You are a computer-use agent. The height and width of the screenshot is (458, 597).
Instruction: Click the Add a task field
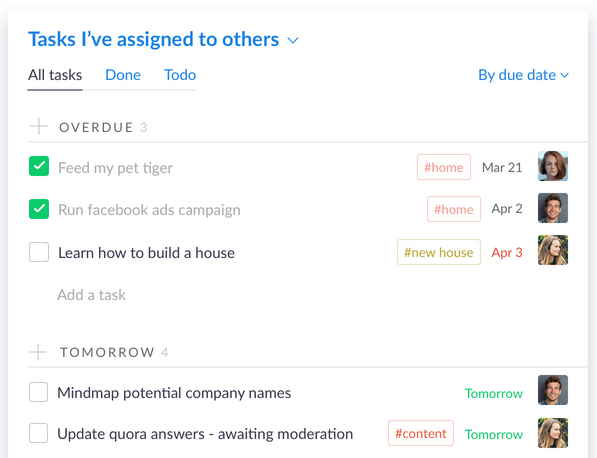click(x=91, y=295)
